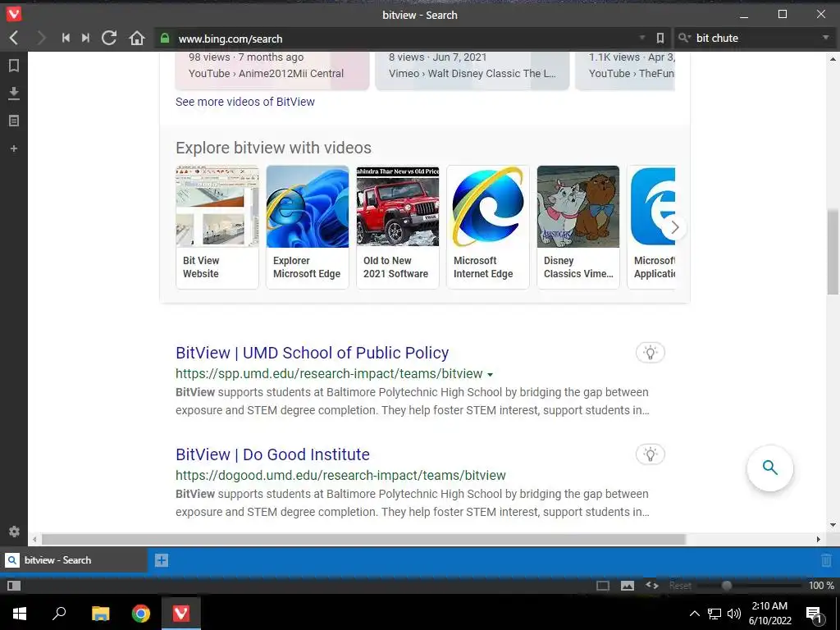The image size is (840, 630).
Task: Open the Vivaldi main menu icon
Action: (14, 14)
